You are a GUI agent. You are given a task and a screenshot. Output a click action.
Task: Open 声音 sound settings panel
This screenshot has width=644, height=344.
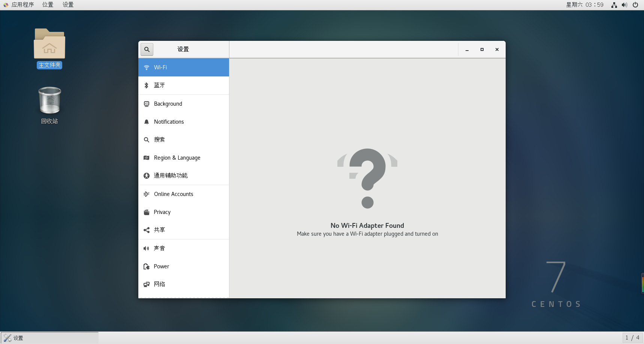pyautogui.click(x=184, y=248)
